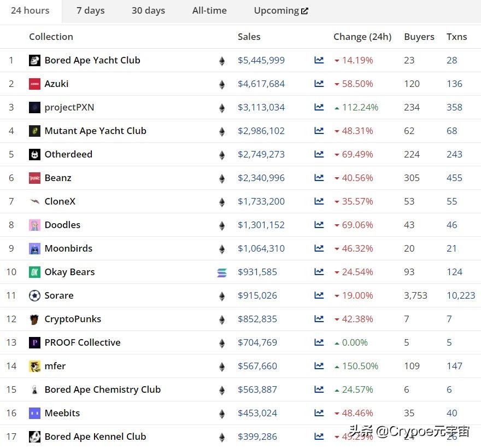
Task: Click the Solana icon beside Okay Bears
Action: click(222, 272)
